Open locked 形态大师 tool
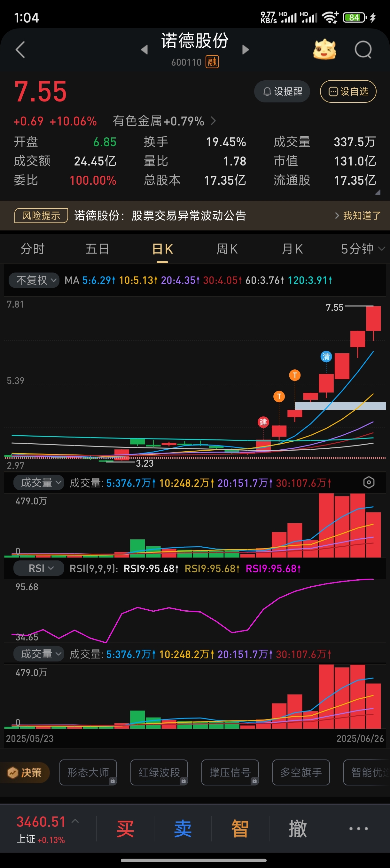The width and height of the screenshot is (390, 868). coord(88,772)
